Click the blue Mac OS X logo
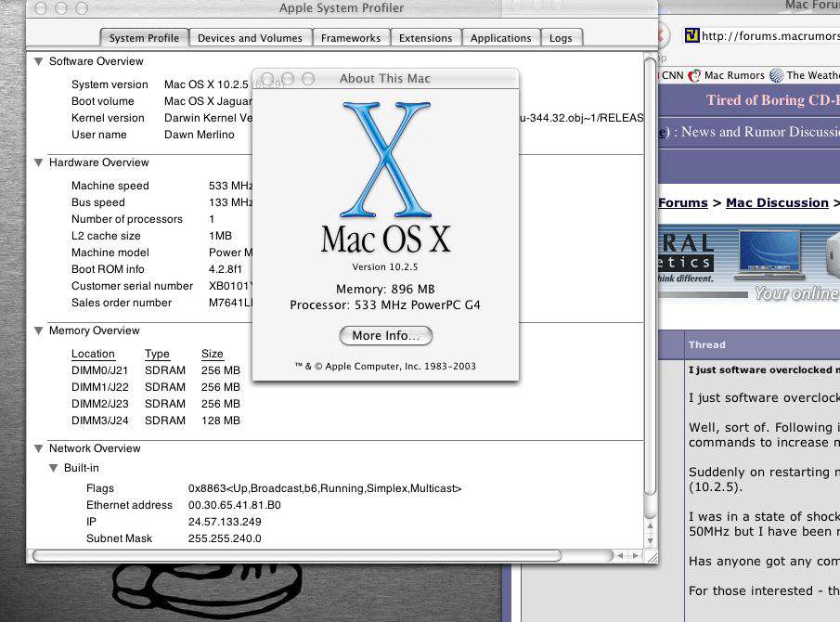Screen dimensions: 840x622 click(386, 159)
